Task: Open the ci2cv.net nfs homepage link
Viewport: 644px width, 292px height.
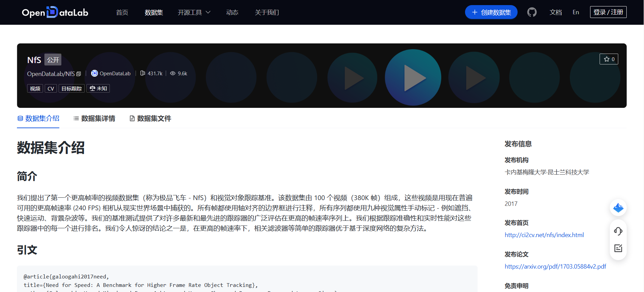Action: tap(544, 235)
